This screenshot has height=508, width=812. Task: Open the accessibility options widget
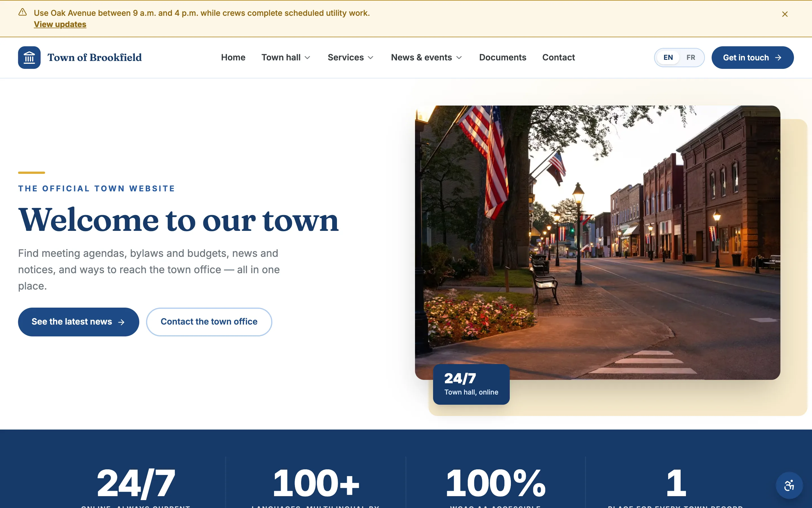click(789, 485)
